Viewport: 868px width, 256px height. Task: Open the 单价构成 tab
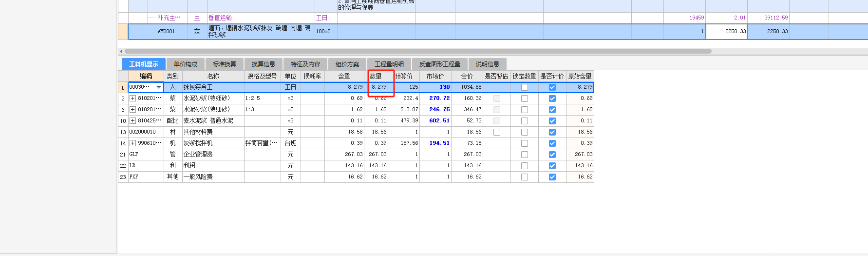pos(186,64)
